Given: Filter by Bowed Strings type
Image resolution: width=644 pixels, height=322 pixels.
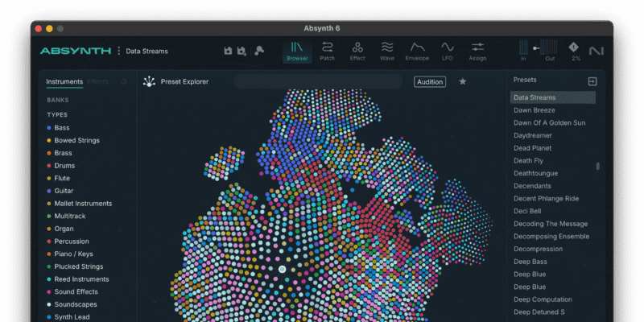Looking at the screenshot, I should 73,140.
